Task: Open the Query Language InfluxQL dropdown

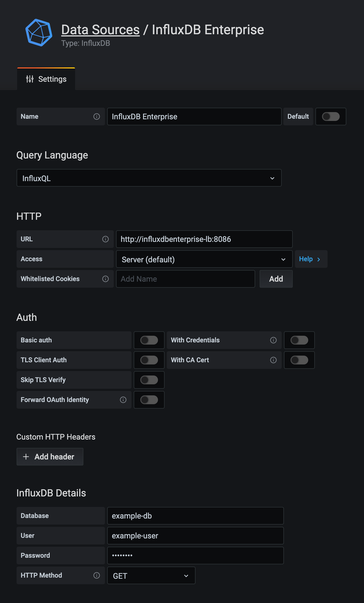Action: tap(149, 178)
